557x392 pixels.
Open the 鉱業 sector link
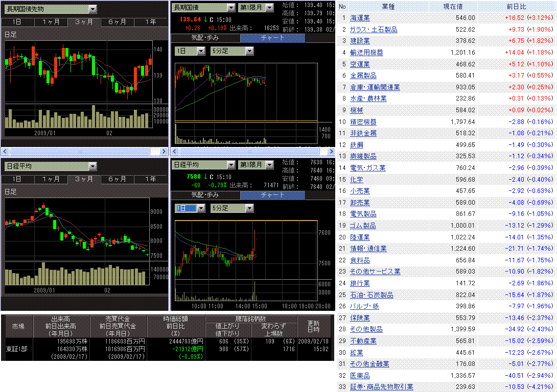point(357,353)
